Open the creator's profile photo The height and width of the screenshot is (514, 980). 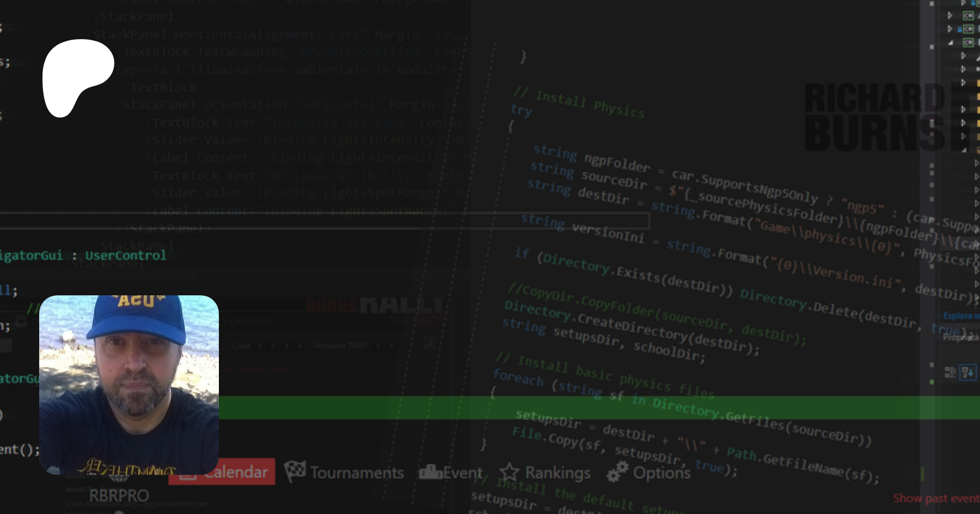tap(129, 385)
